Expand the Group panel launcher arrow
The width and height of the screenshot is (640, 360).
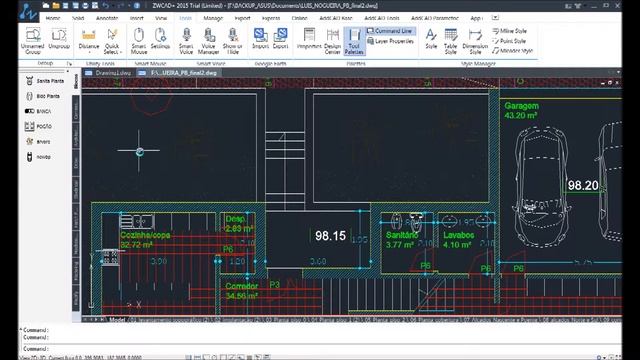(x=69, y=64)
